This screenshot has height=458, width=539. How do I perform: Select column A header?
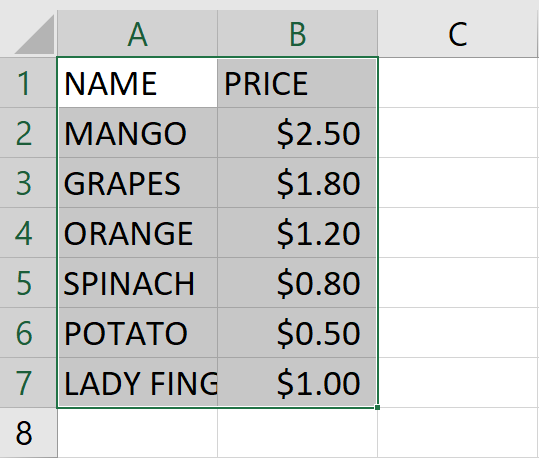(x=138, y=34)
